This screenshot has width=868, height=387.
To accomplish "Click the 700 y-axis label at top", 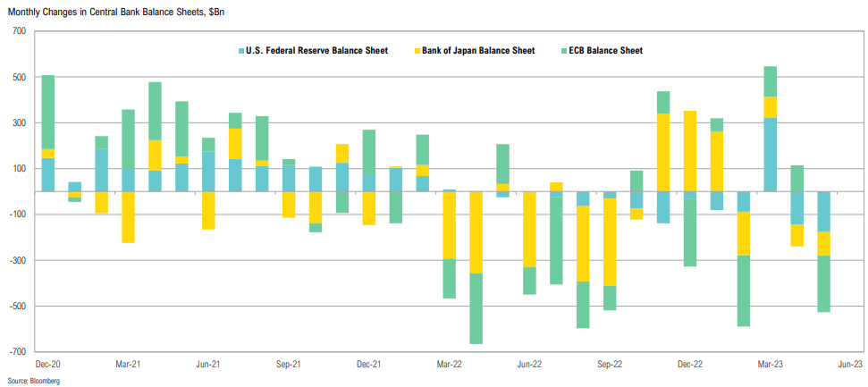I will 20,31.
